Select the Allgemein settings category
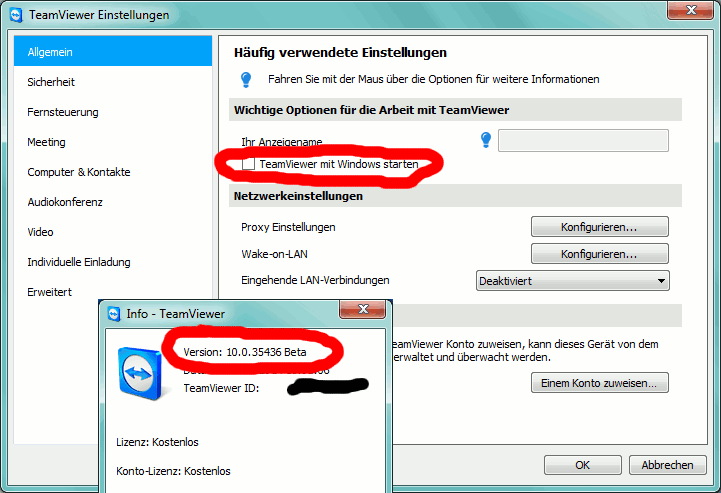The width and height of the screenshot is (721, 493). [x=113, y=52]
